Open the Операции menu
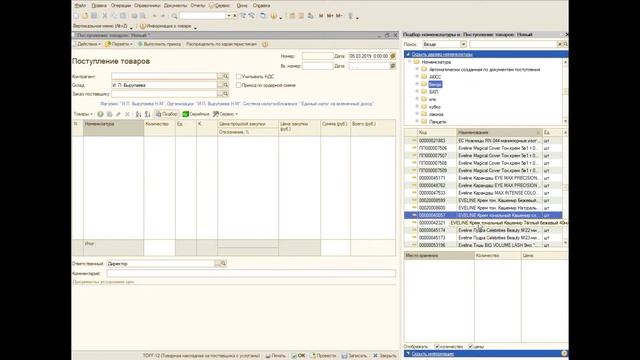640x360 pixels. 121,6
